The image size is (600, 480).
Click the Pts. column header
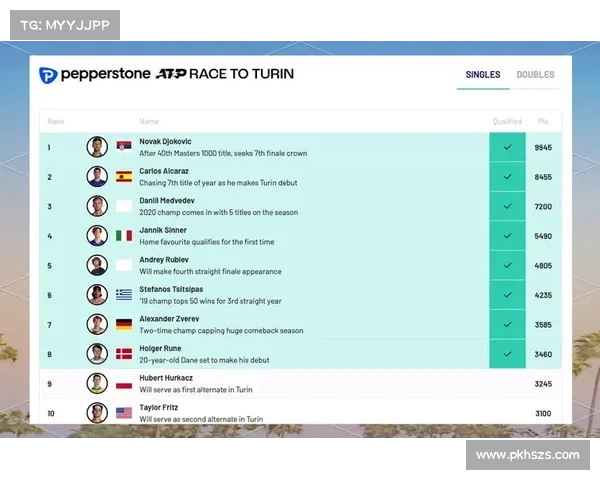pyautogui.click(x=543, y=121)
